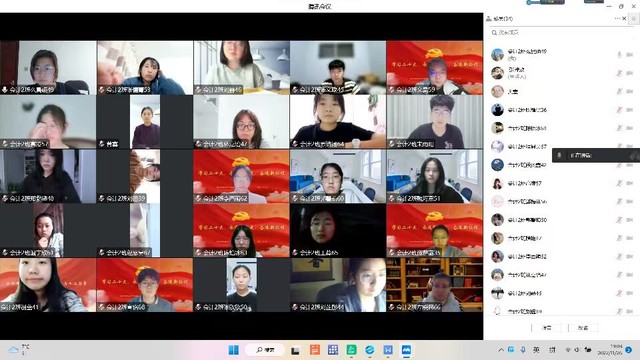Image resolution: width=640 pixels, height=360 pixels.
Task: Open the Windows Start menu
Action: [x=234, y=350]
